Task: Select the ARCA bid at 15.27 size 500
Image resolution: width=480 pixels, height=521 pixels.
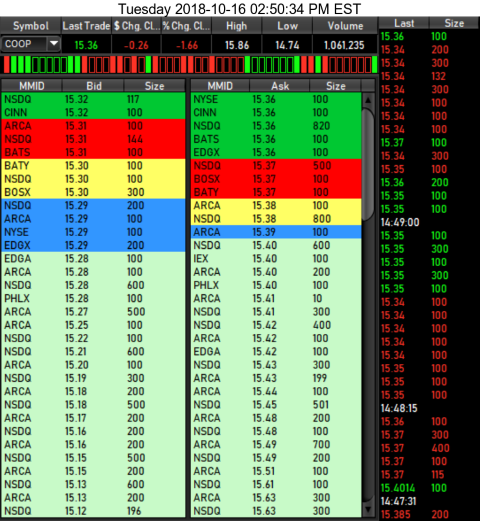Action: pos(93,312)
